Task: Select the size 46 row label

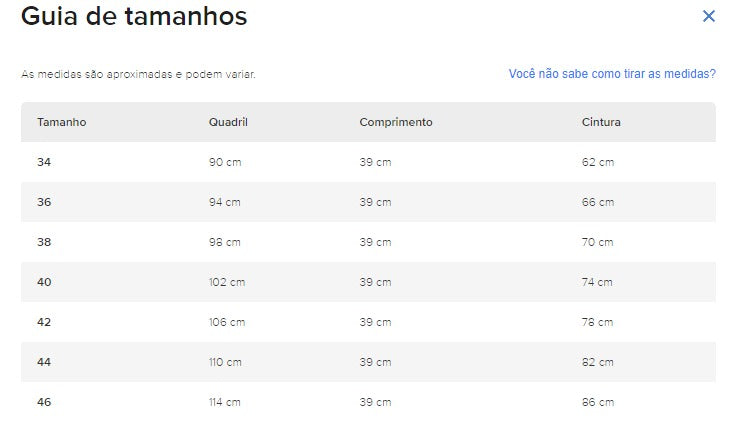Action: tap(44, 402)
